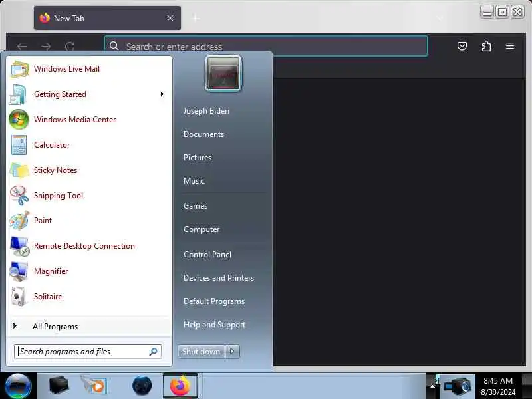
Task: Click the Firefox Pocket save icon
Action: (x=462, y=46)
